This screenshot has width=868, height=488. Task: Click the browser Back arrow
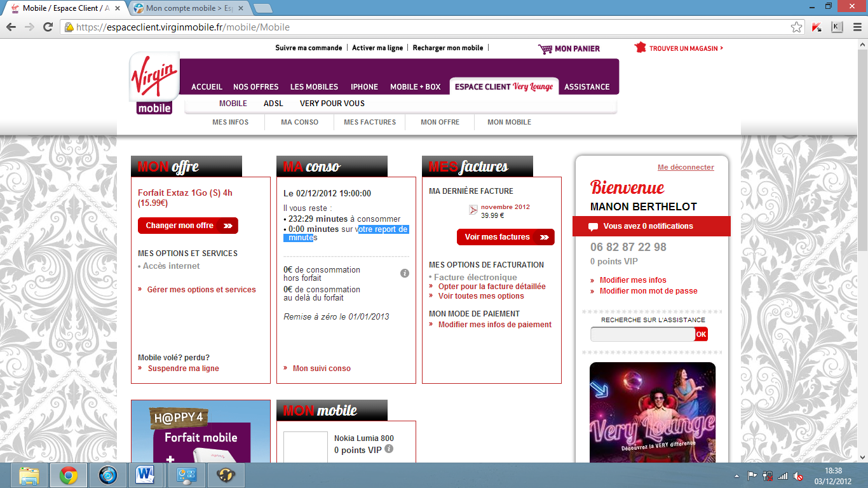click(x=11, y=27)
